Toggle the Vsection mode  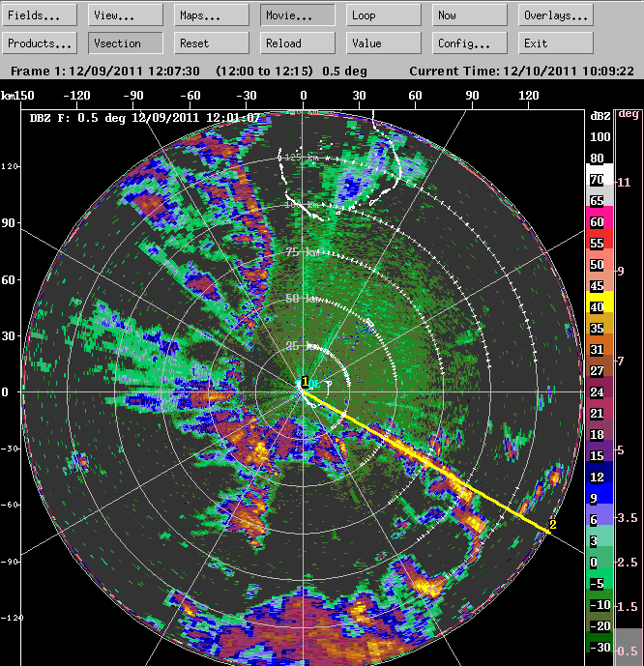coord(126,43)
